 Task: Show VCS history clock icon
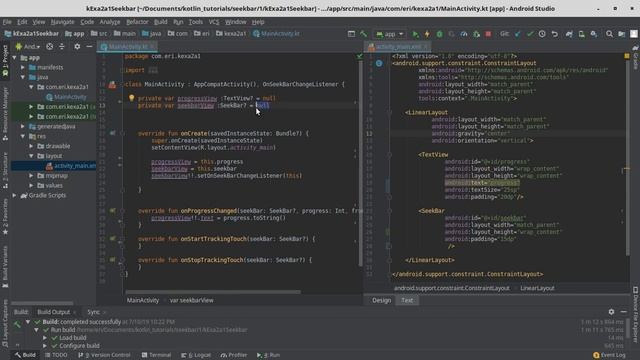click(542, 34)
